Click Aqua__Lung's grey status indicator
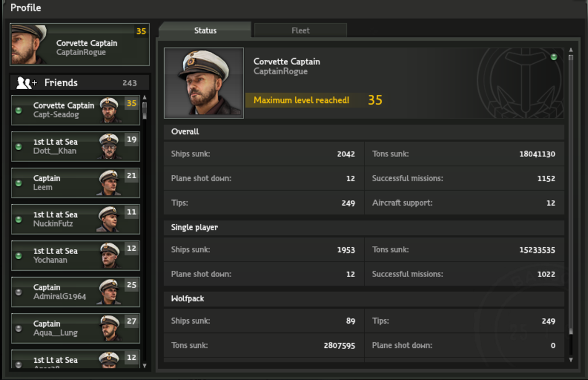Viewport: 588px width, 380px height. coord(18,328)
